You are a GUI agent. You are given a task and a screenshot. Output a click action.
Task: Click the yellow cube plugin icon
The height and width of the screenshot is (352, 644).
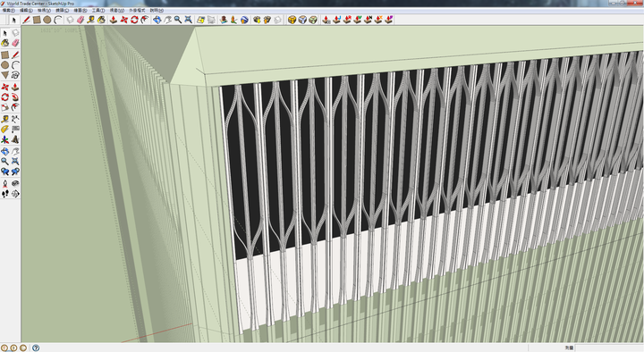pyautogui.click(x=292, y=20)
